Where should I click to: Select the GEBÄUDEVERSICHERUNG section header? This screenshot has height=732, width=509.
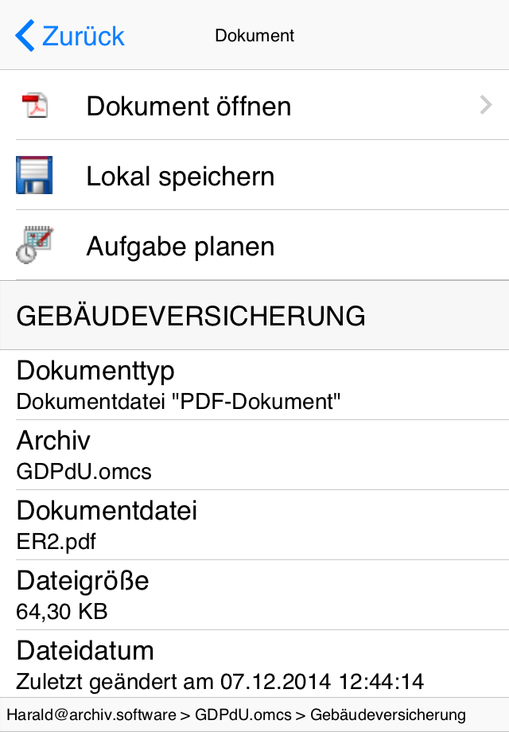pos(254,315)
